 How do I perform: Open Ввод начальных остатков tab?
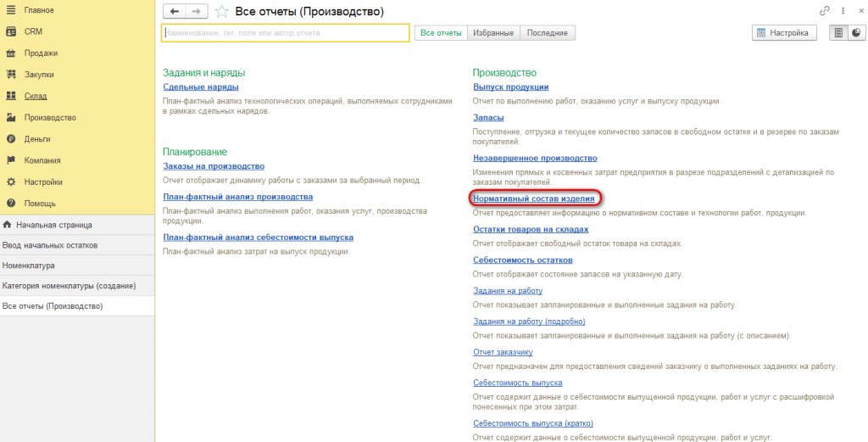pos(77,245)
